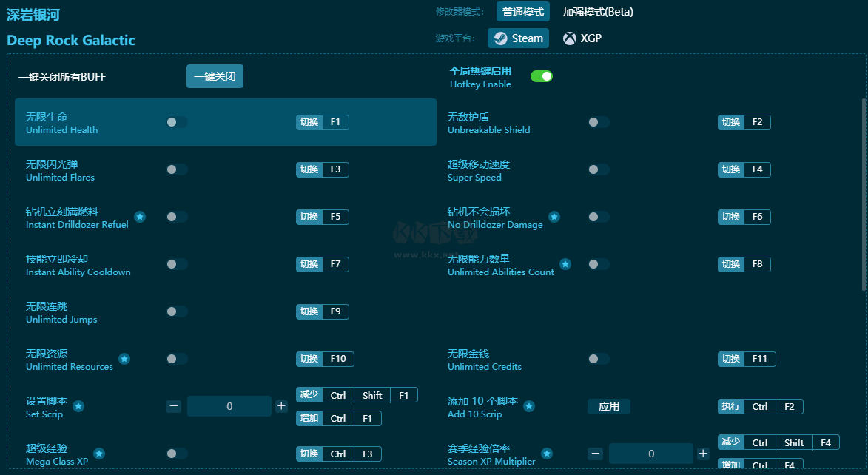868x475 pixels.
Task: Toggle Instant Drilldozer Refuel
Action: pyautogui.click(x=177, y=217)
